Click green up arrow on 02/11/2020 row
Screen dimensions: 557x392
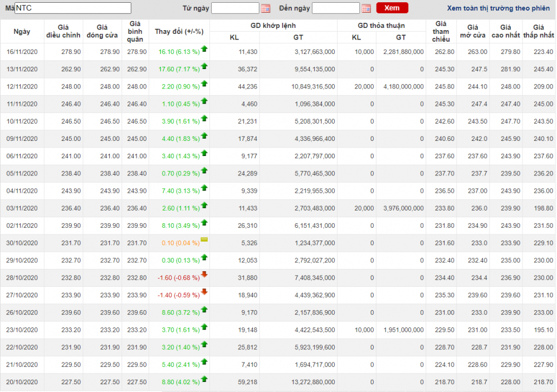click(204, 223)
